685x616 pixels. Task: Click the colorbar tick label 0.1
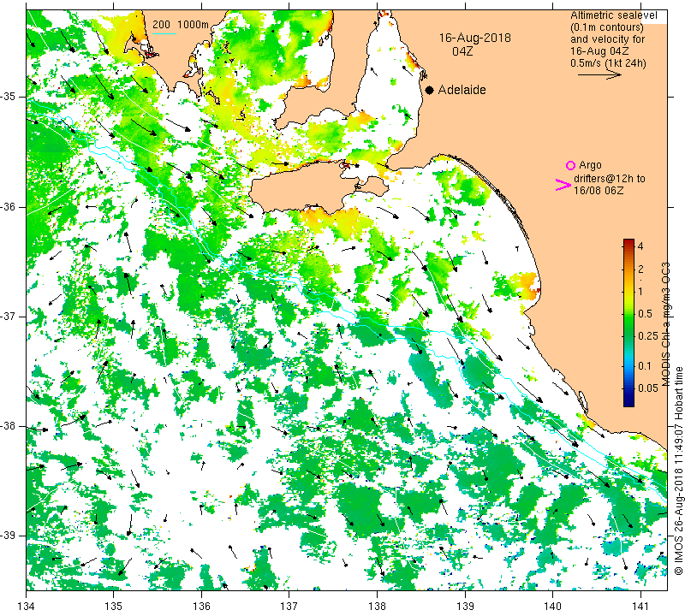pyautogui.click(x=645, y=366)
